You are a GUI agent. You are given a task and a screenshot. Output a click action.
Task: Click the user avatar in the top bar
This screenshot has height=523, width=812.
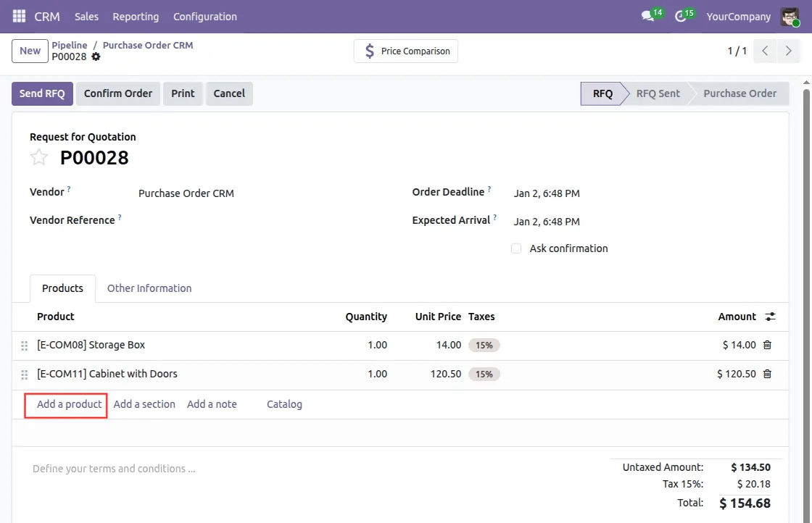click(x=790, y=16)
